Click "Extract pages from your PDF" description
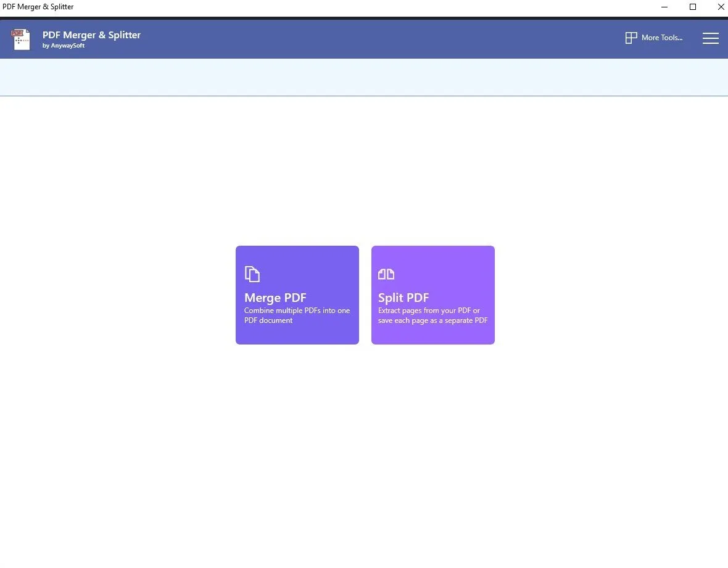The height and width of the screenshot is (568, 728). [429, 311]
